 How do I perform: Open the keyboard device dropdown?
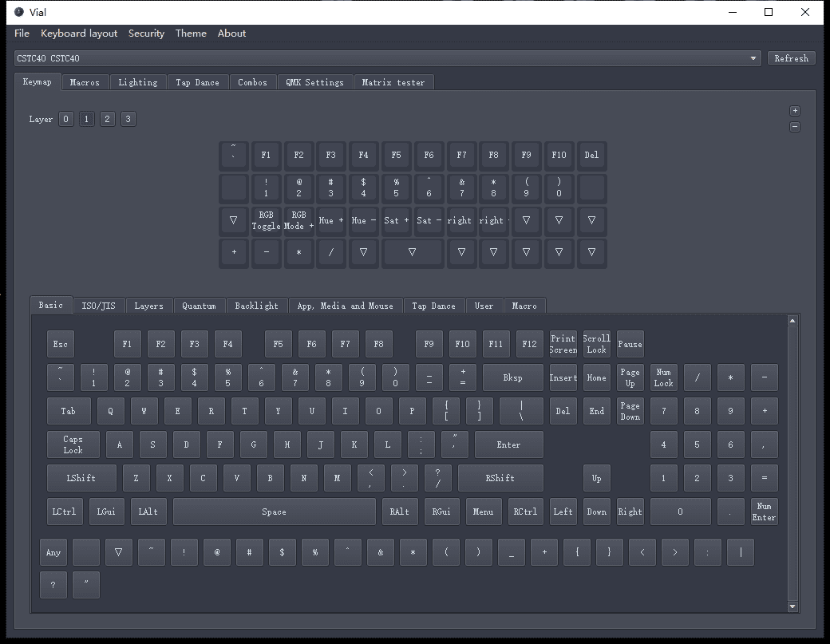tap(753, 57)
